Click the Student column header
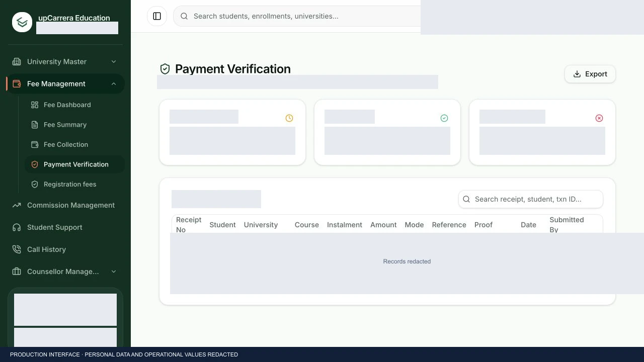The height and width of the screenshot is (362, 644). [222, 225]
